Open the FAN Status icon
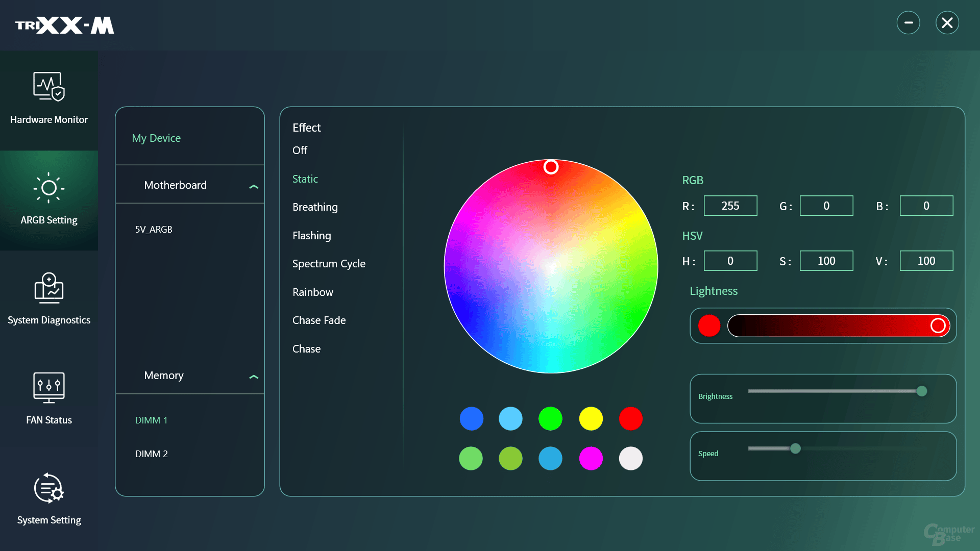Screen dimensions: 980x551 pyautogui.click(x=49, y=388)
